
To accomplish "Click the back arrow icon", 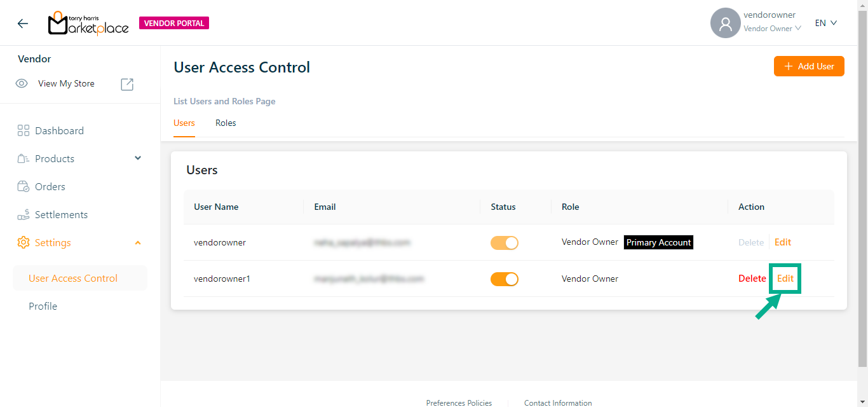I will coord(23,24).
